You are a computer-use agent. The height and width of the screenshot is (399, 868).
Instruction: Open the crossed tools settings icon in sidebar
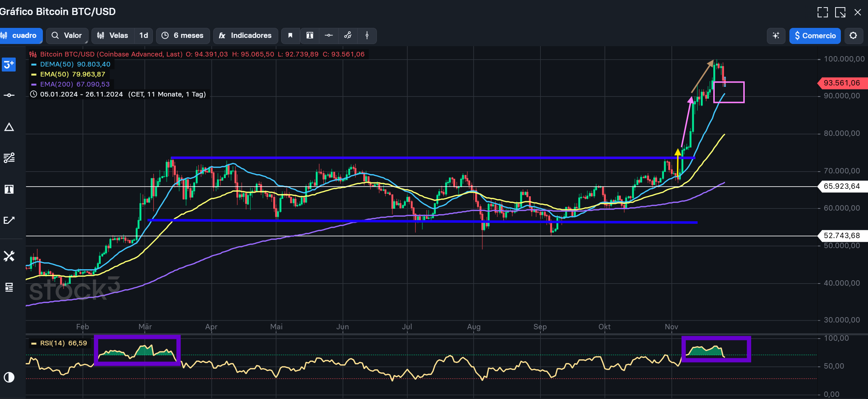(9, 256)
